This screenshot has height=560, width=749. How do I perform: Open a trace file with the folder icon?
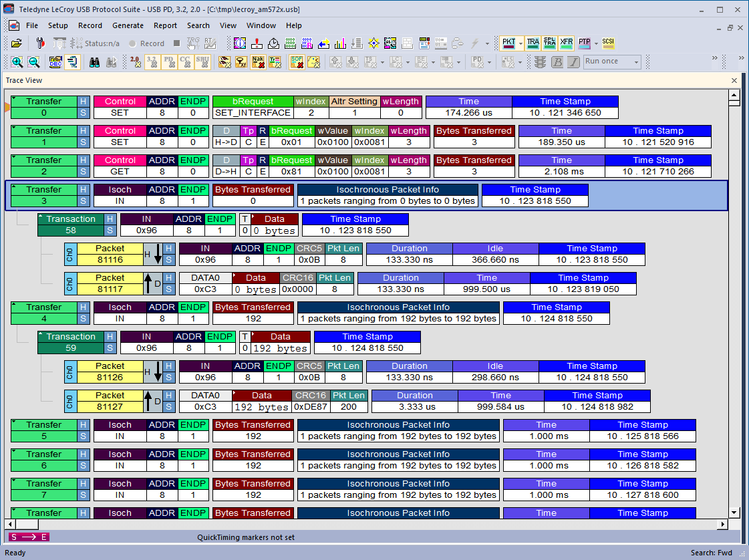point(16,43)
